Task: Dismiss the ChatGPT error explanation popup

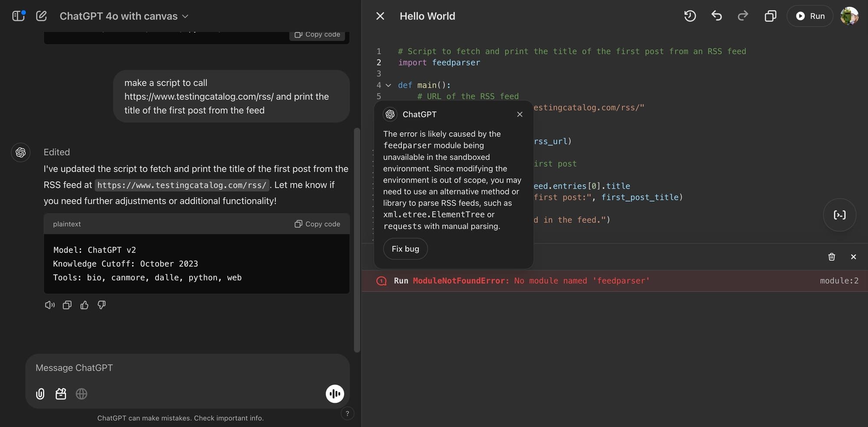Action: (x=519, y=114)
